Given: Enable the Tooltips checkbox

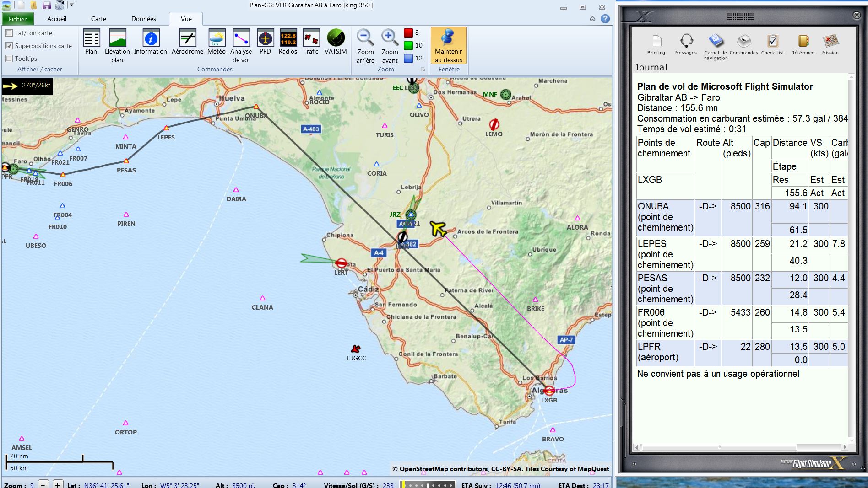Looking at the screenshot, I should 9,59.
